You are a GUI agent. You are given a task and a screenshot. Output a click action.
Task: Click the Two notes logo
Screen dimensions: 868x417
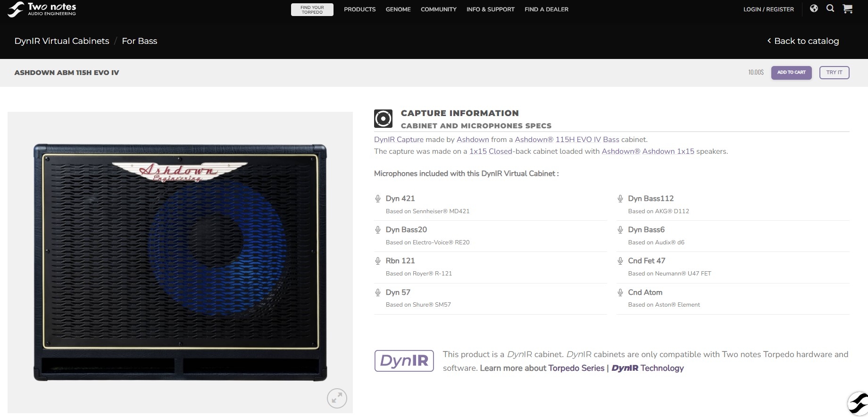[42, 9]
